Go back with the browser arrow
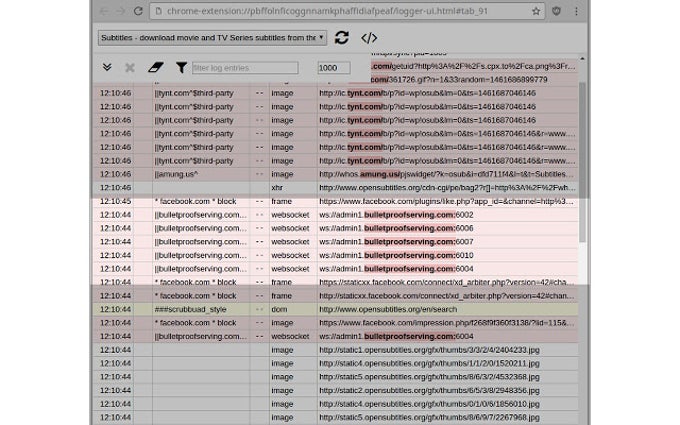 click(104, 11)
